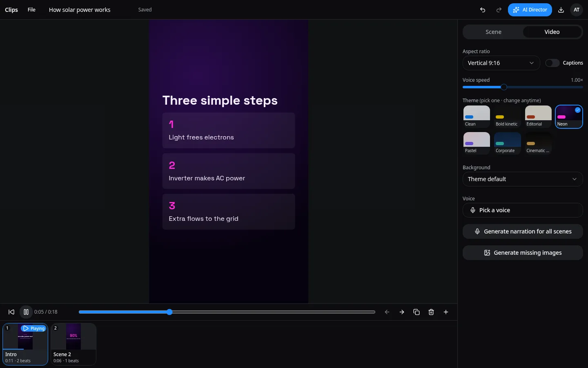Click the Clips app logo

11,10
